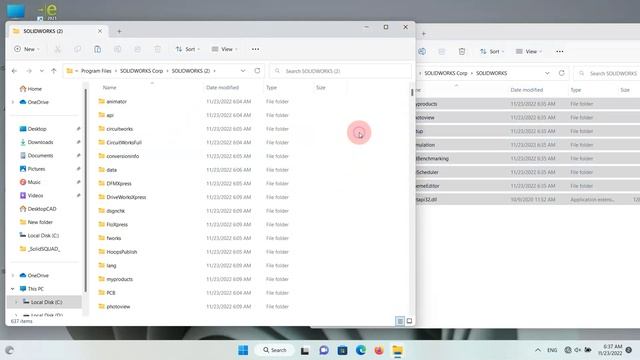Image resolution: width=640 pixels, height=360 pixels.
Task: Select the DriveWorksXpress folder
Action: [126, 197]
